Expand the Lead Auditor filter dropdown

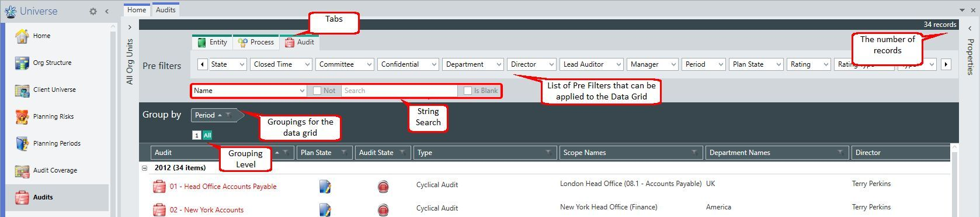pos(592,64)
